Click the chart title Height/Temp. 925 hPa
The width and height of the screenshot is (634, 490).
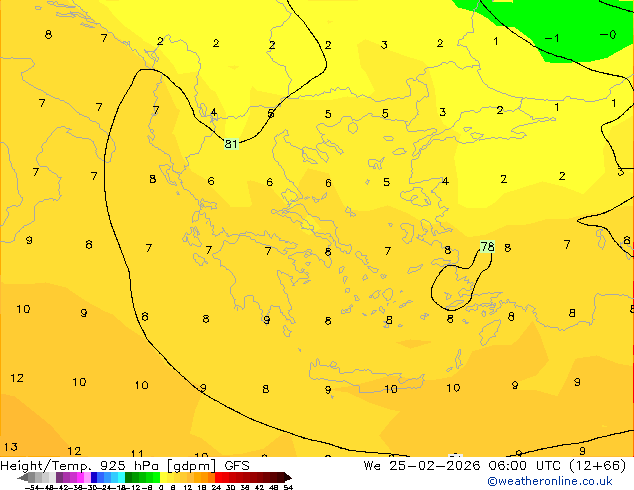(80, 465)
